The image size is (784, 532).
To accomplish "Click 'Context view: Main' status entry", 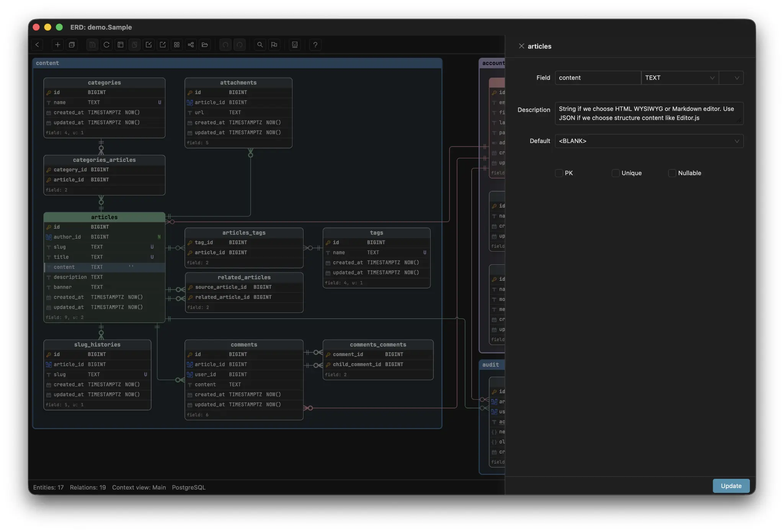I will tap(139, 487).
